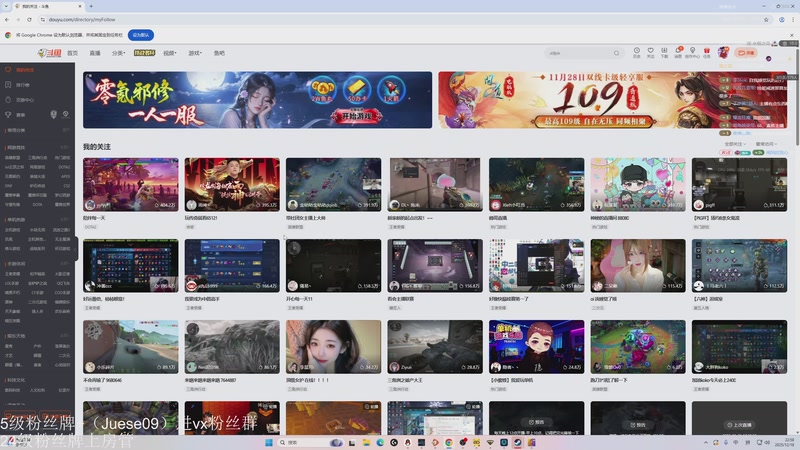Viewport: 800px width, 450px height.
Task: Open the 直播 live nav item
Action: coord(95,53)
